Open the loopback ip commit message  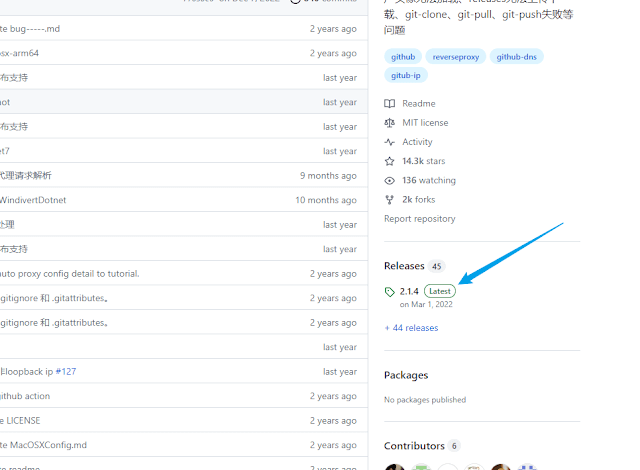click(x=27, y=372)
